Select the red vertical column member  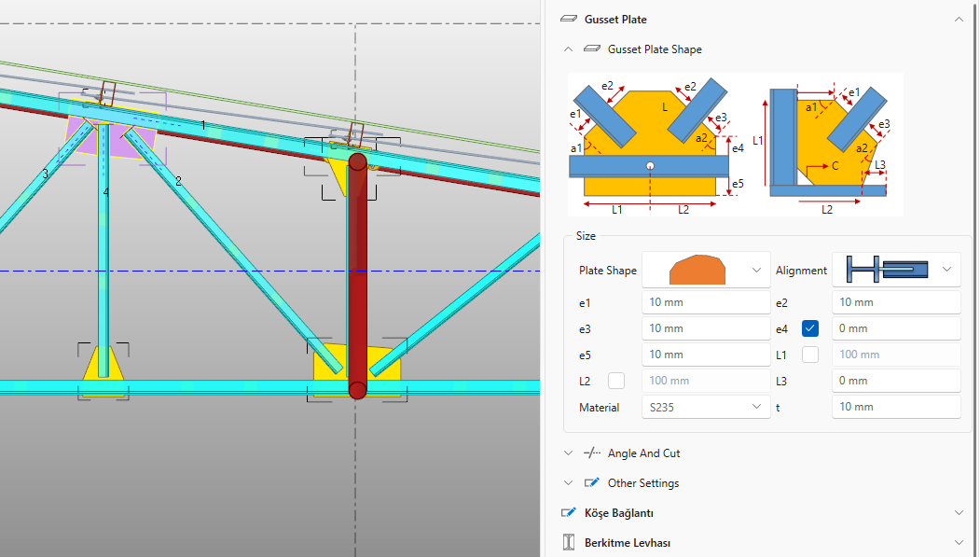(356, 280)
